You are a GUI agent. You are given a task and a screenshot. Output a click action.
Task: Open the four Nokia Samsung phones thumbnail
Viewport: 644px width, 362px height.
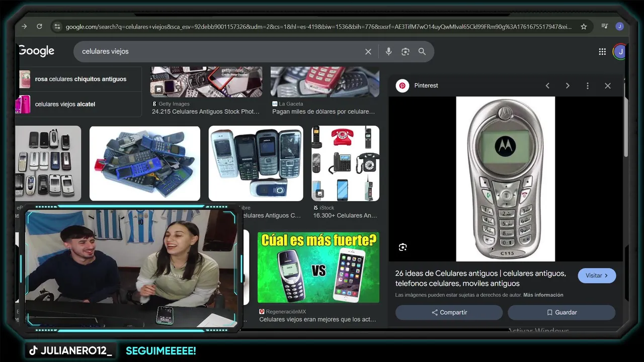pyautogui.click(x=256, y=163)
